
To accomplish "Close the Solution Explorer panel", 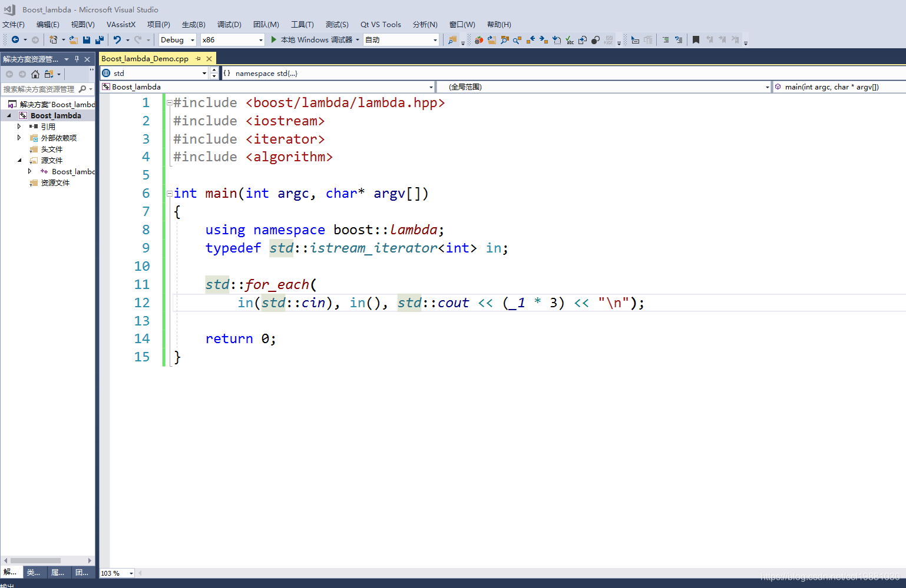I will [87, 59].
